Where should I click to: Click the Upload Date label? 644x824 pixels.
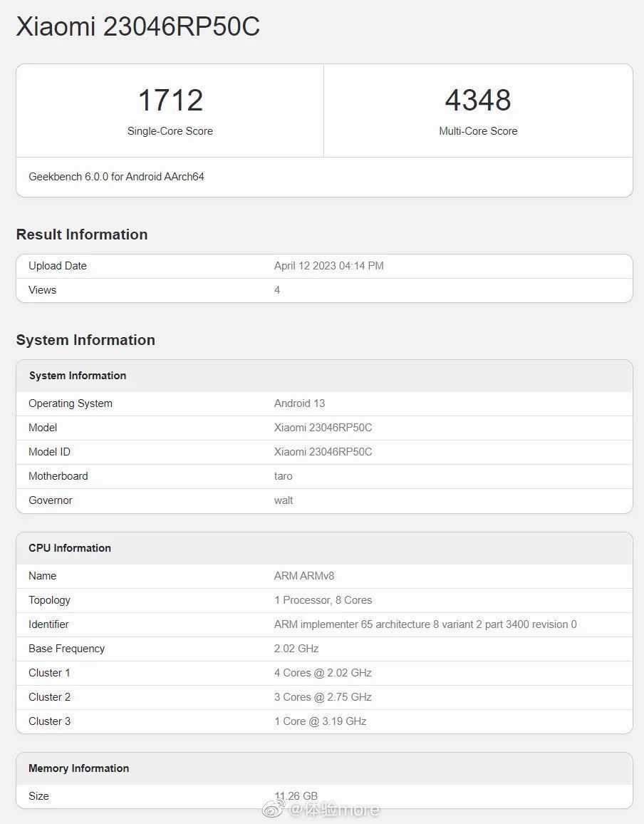[x=58, y=266]
